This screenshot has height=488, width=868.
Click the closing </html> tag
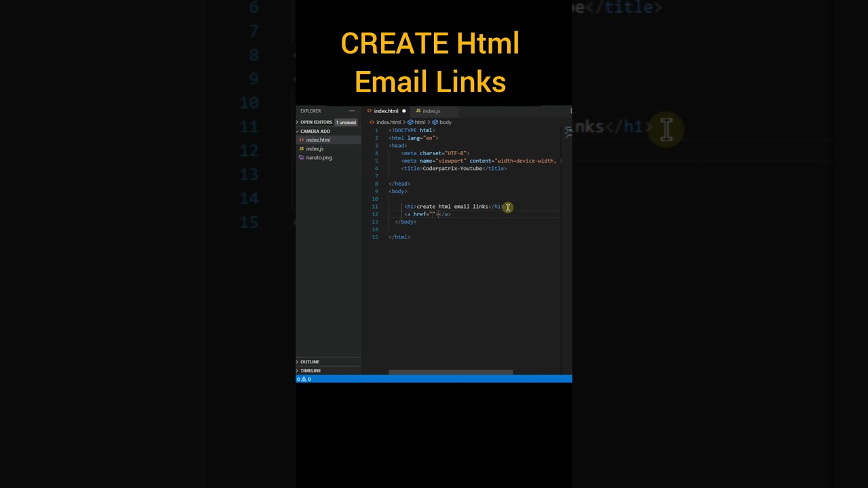[x=399, y=237]
